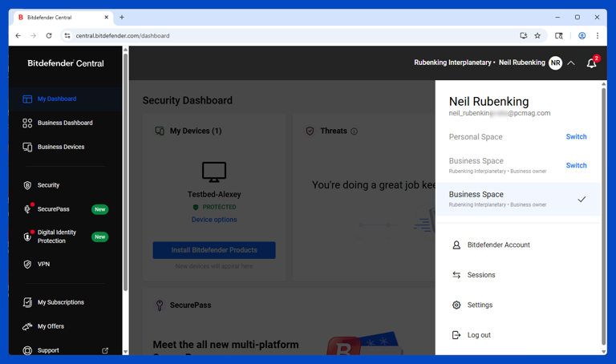Click the browser back arrow
This screenshot has height=364, width=616.
click(18, 36)
